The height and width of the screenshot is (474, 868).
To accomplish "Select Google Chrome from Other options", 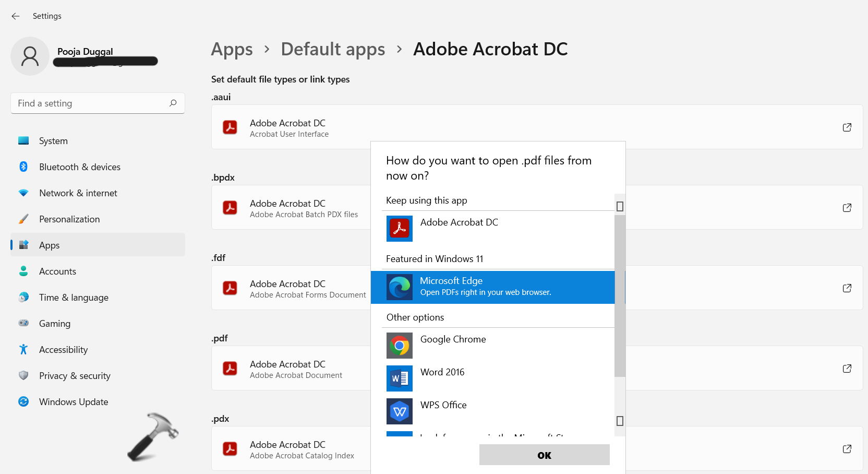I will (x=453, y=340).
